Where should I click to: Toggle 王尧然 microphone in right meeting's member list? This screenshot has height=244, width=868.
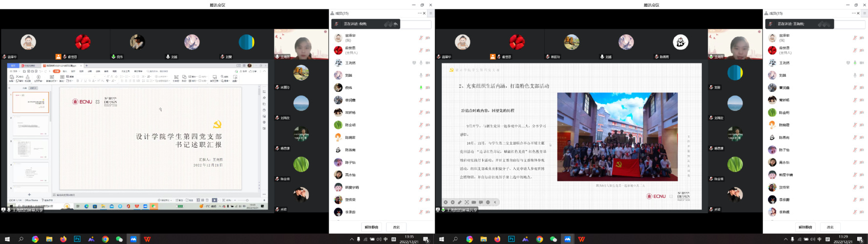coord(855,63)
